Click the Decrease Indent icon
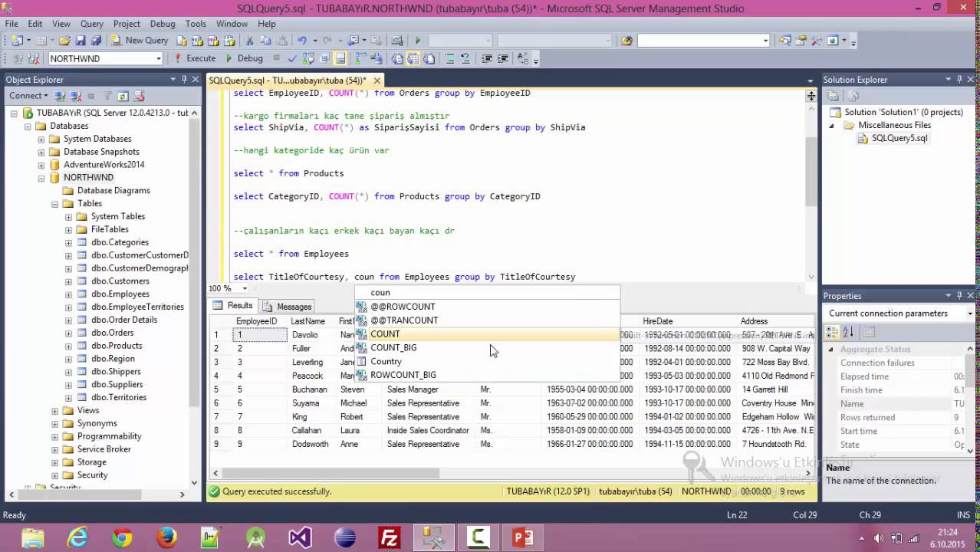 click(487, 58)
